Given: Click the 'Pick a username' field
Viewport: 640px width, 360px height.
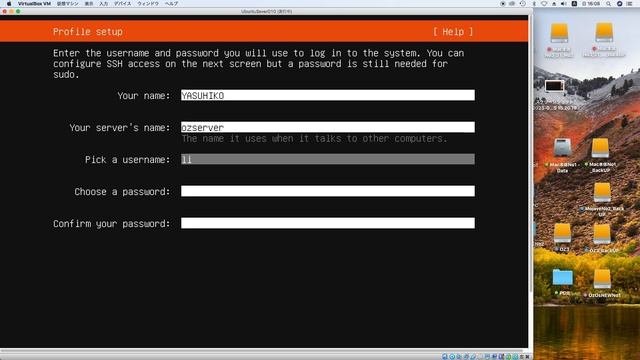Looking at the screenshot, I should (x=328, y=159).
